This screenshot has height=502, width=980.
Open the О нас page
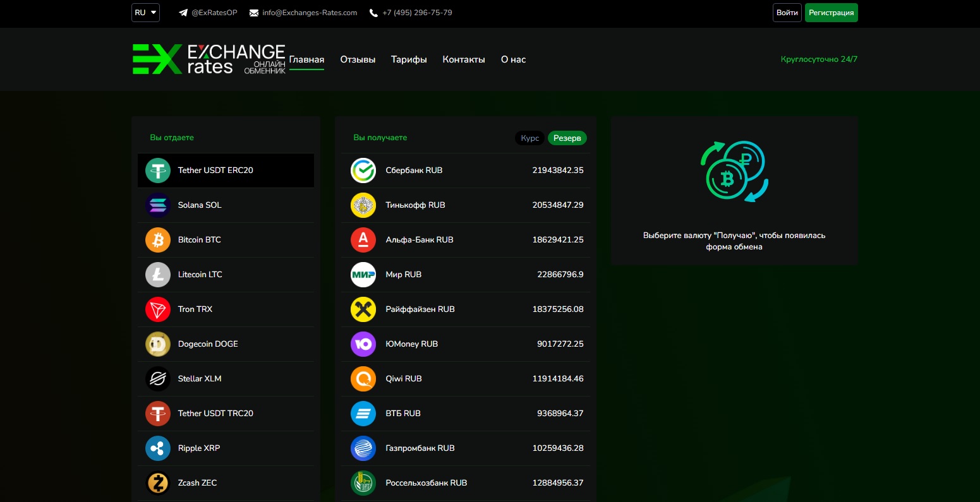tap(513, 59)
